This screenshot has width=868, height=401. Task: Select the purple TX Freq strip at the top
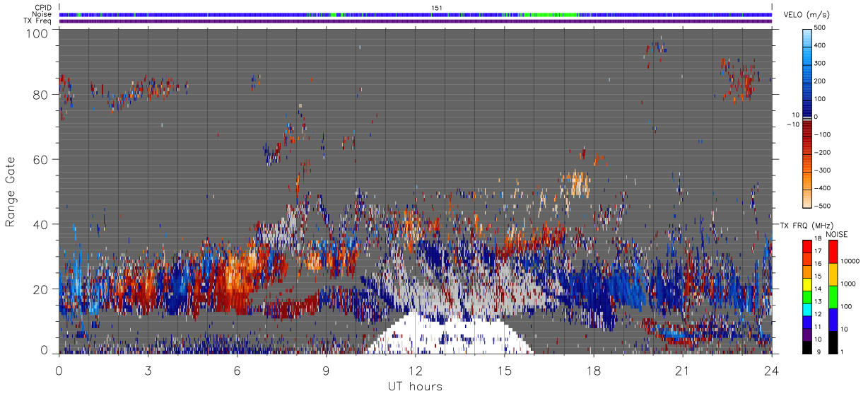coord(416,21)
